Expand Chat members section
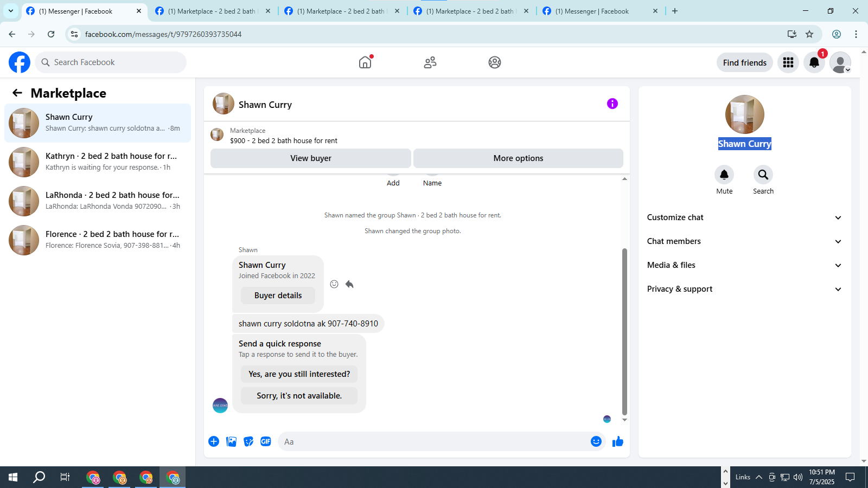The height and width of the screenshot is (488, 868). point(744,241)
